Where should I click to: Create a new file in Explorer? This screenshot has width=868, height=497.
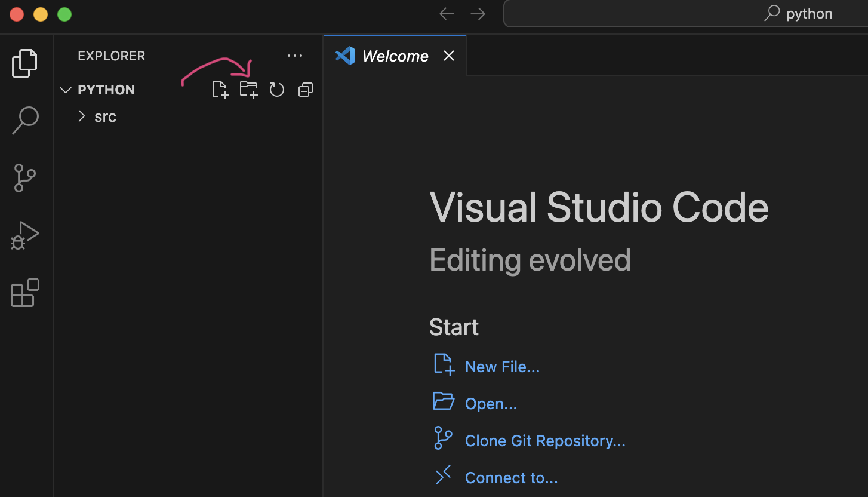click(220, 90)
